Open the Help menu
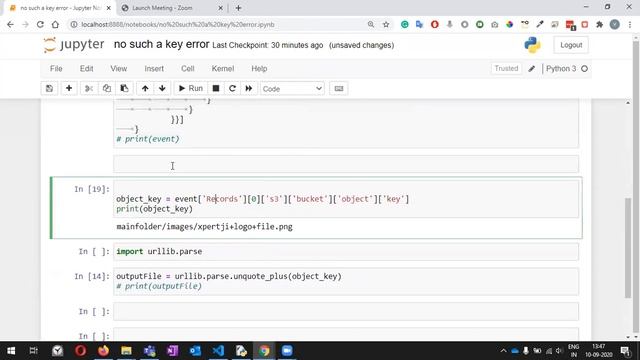The image size is (640, 360). point(259,69)
